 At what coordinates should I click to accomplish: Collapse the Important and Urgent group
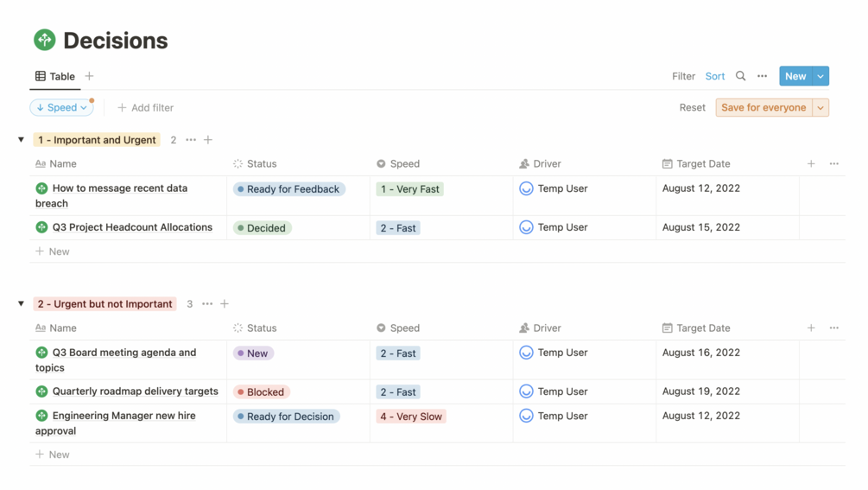pyautogui.click(x=22, y=140)
